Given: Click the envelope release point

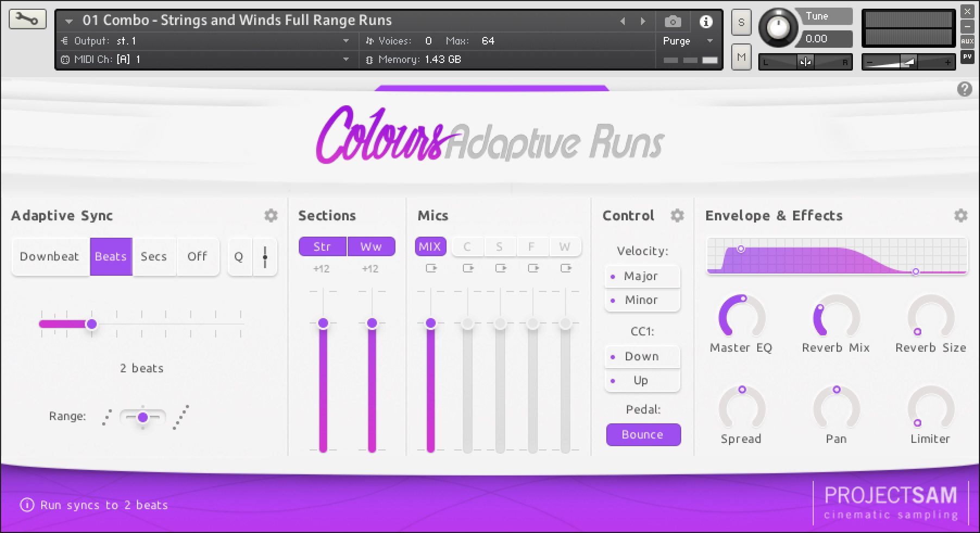Looking at the screenshot, I should pos(915,271).
